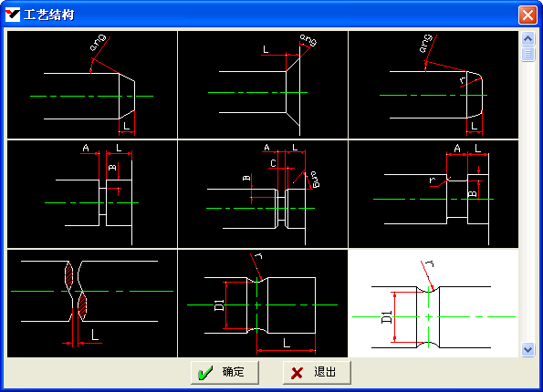Choose the flared cone end diagram in top middle
The image size is (543, 392).
(263, 85)
